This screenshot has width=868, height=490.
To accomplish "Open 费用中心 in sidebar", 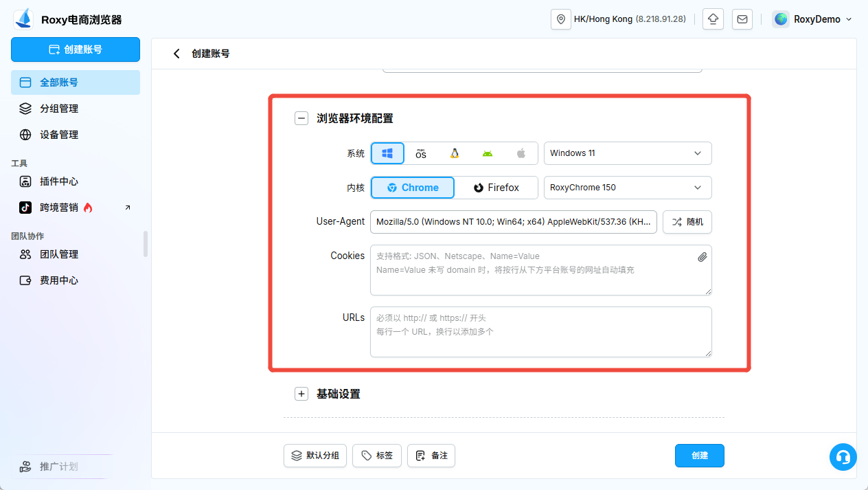I will 76,280.
